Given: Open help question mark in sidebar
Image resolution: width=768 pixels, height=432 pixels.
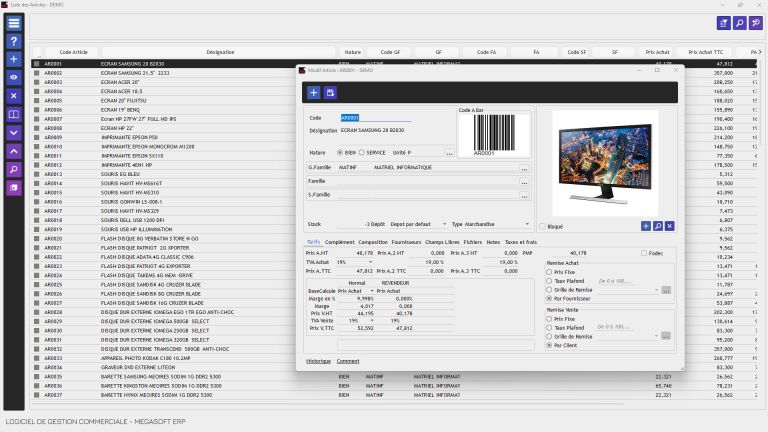Looking at the screenshot, I should (x=14, y=41).
